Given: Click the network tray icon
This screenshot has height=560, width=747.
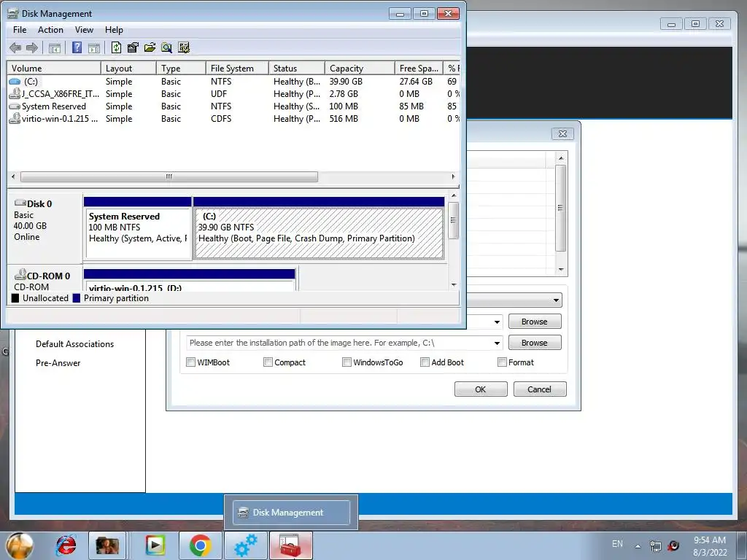Looking at the screenshot, I should (x=656, y=545).
